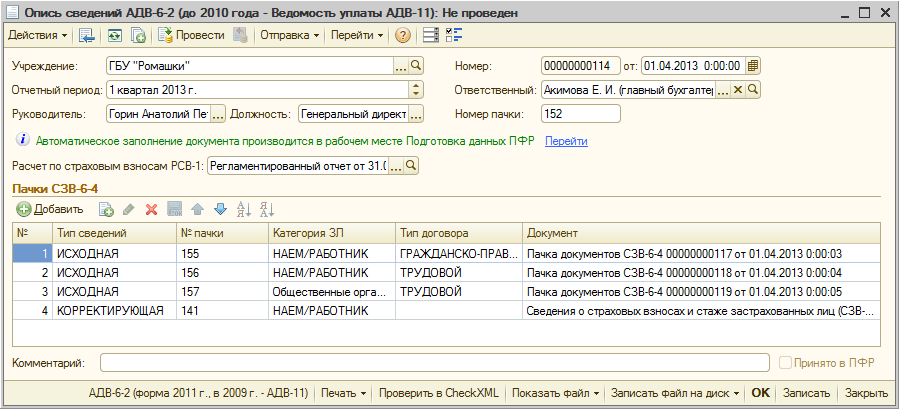Click magnifier icon next to Учреждение field
Image resolution: width=899 pixels, height=409 pixels.
tap(417, 65)
